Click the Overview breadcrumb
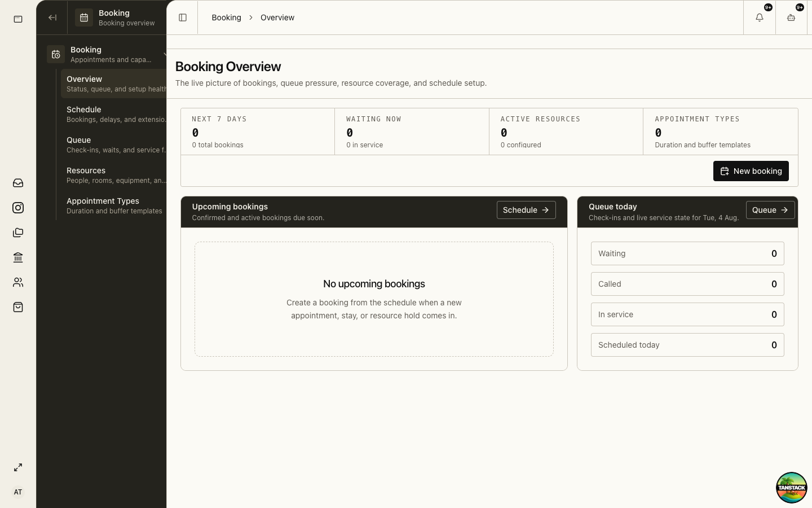This screenshot has height=508, width=812. (277, 17)
